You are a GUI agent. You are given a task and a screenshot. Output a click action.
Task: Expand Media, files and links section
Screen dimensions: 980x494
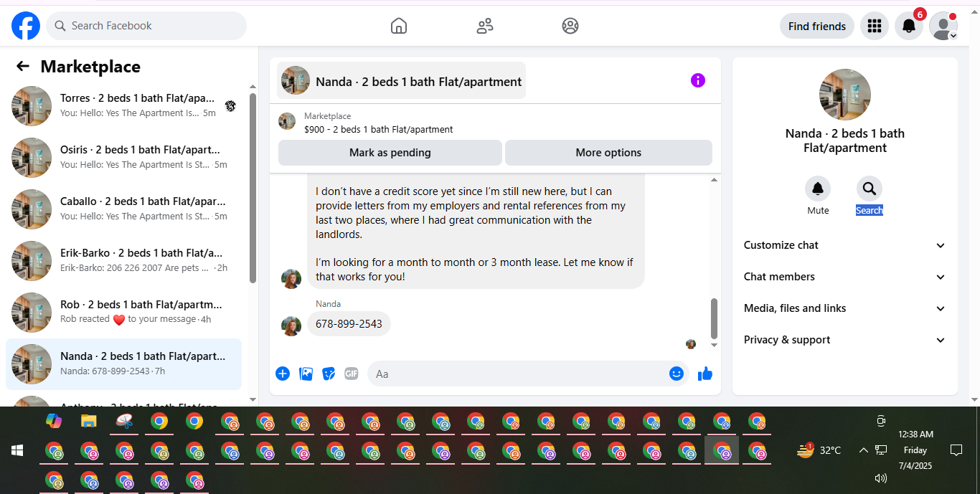click(845, 308)
